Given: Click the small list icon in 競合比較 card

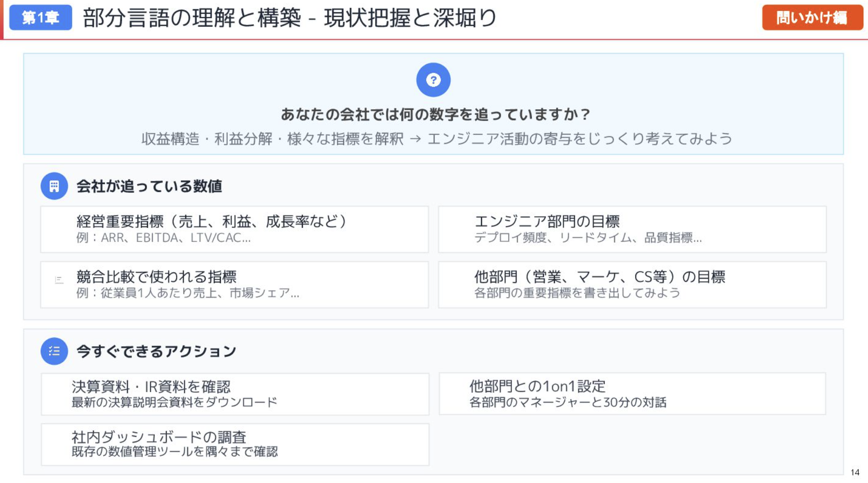Looking at the screenshot, I should pos(59,280).
